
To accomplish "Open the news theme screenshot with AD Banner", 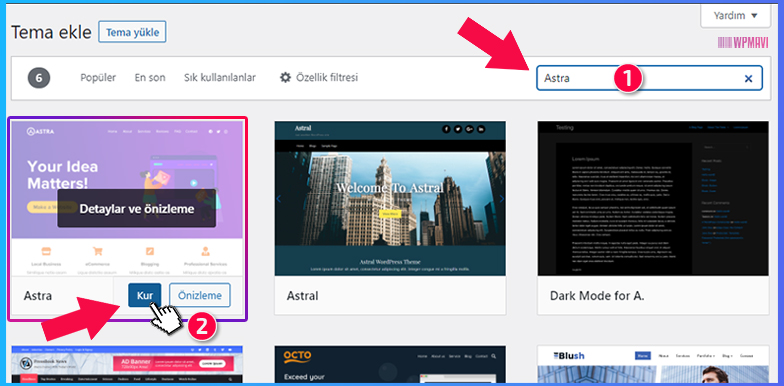I will point(127,364).
